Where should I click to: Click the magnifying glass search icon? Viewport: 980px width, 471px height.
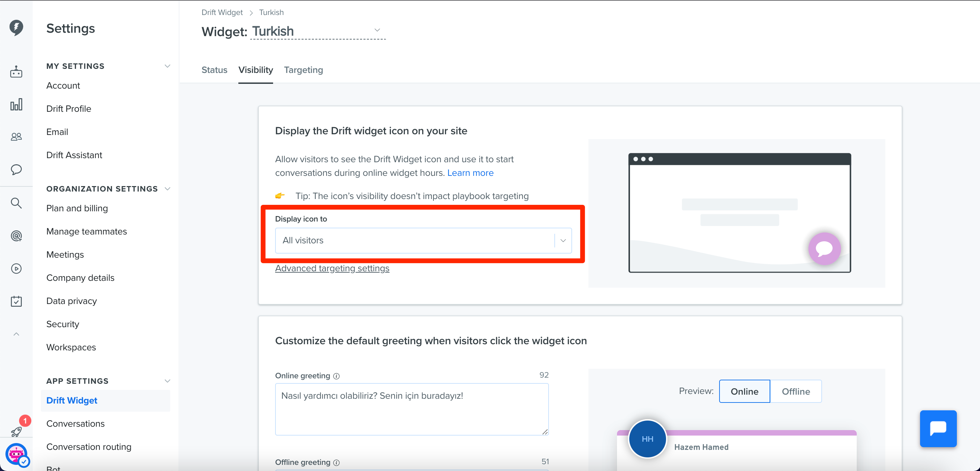(16, 203)
